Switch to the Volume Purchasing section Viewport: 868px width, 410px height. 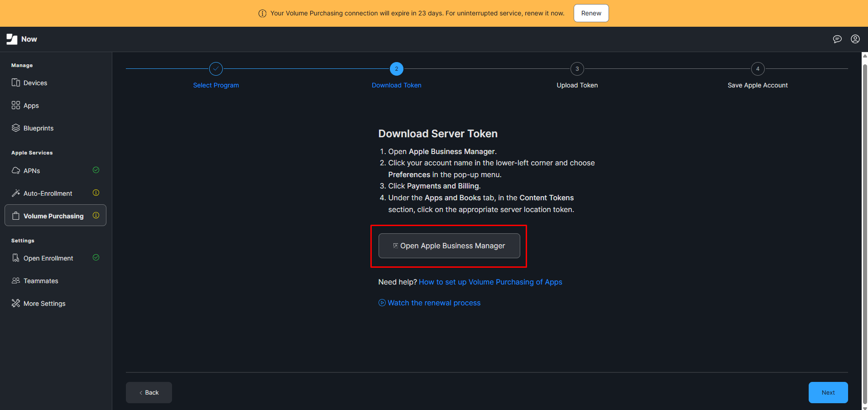(53, 216)
